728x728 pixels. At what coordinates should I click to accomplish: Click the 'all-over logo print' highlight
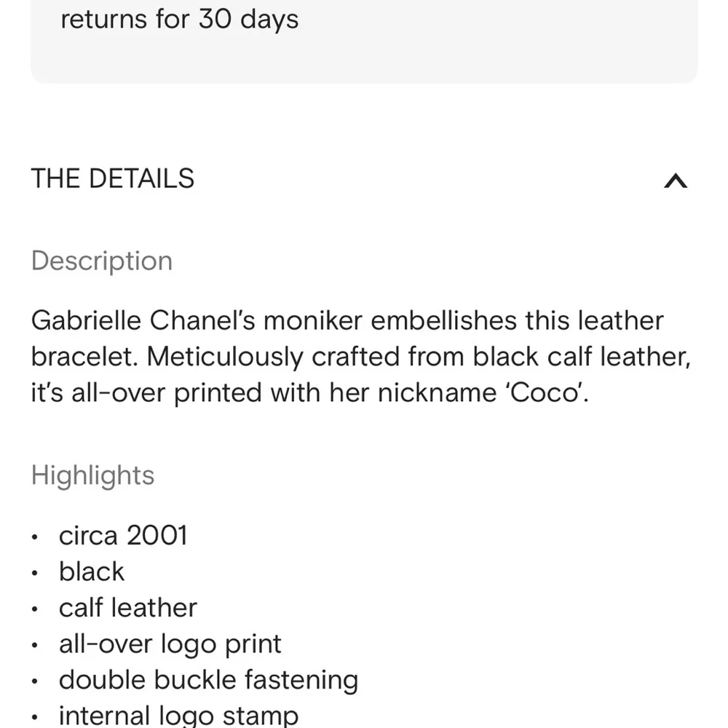click(170, 644)
